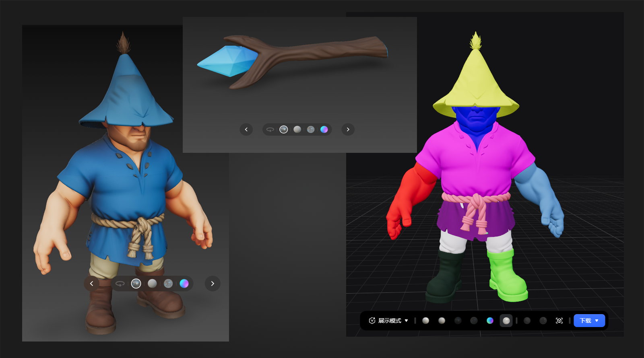Click the segmented character's yellow hat
Image resolution: width=644 pixels, height=358 pixels.
coord(476,80)
